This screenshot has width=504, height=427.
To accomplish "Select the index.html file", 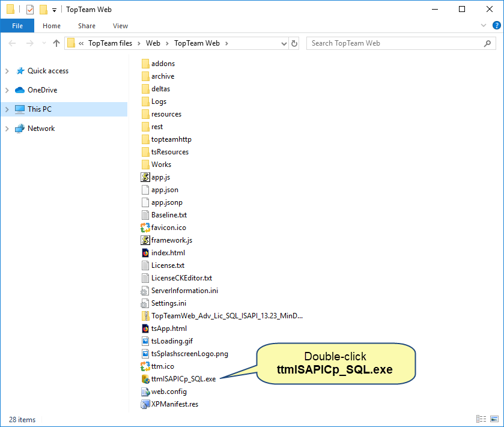I will tap(163, 253).
